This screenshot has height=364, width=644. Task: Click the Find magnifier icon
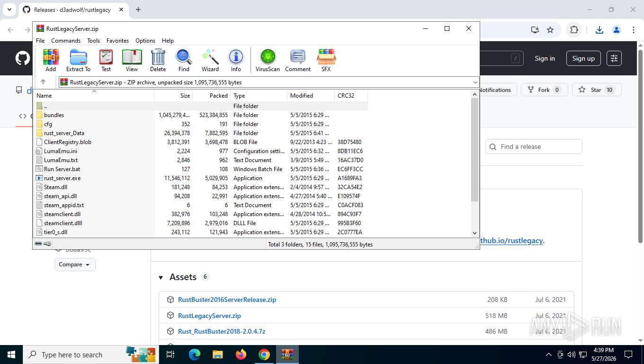click(184, 60)
